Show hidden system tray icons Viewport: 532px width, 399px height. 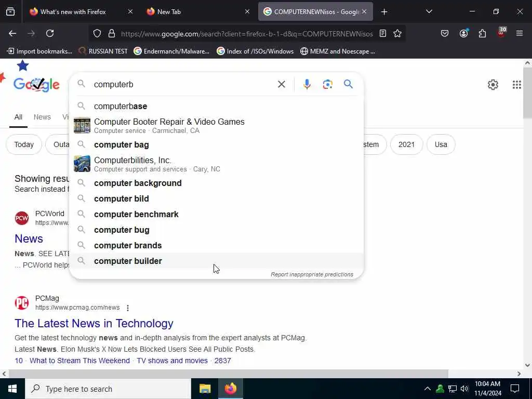pos(428,389)
